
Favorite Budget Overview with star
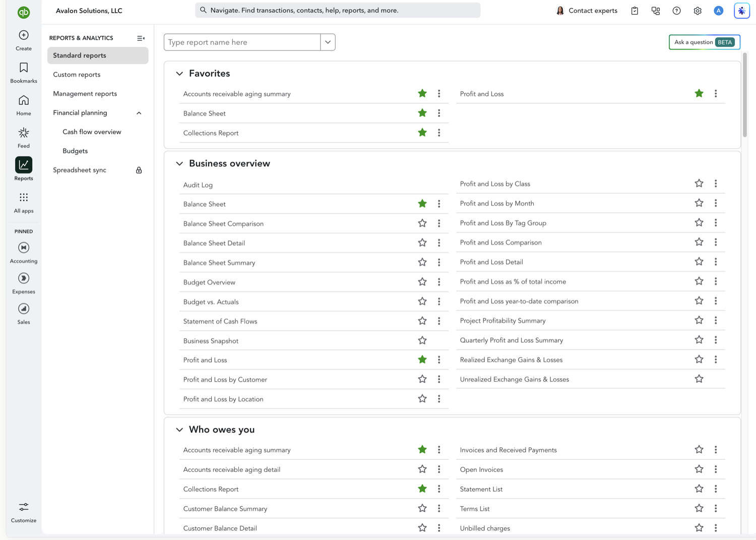(x=422, y=282)
